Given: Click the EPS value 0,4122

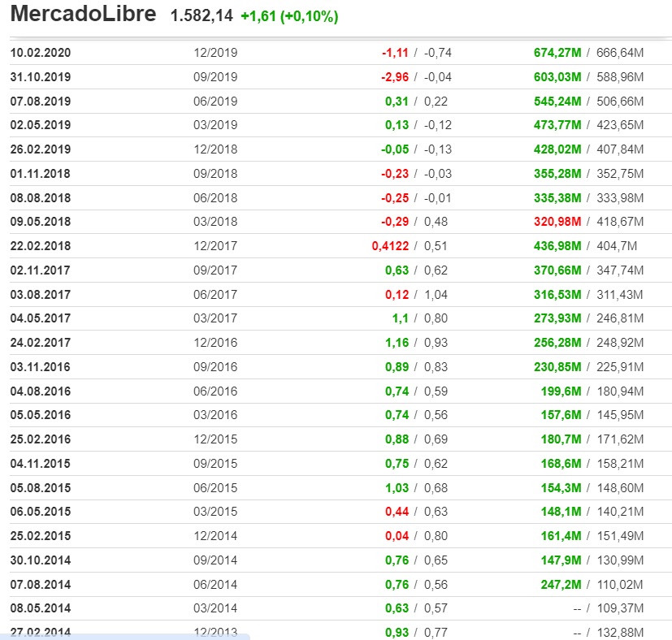Looking at the screenshot, I should (390, 246).
